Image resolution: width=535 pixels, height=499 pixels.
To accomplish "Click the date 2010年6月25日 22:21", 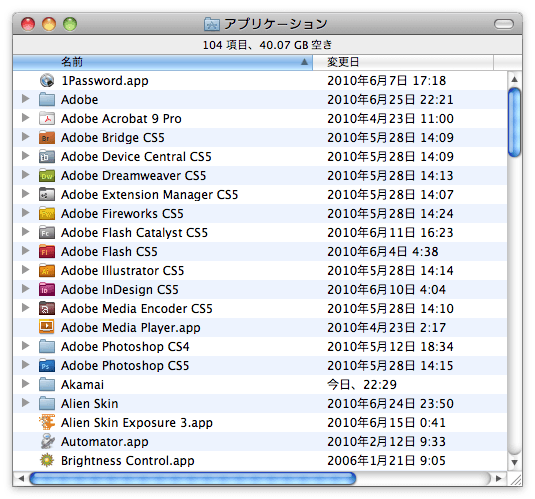I will coord(390,100).
